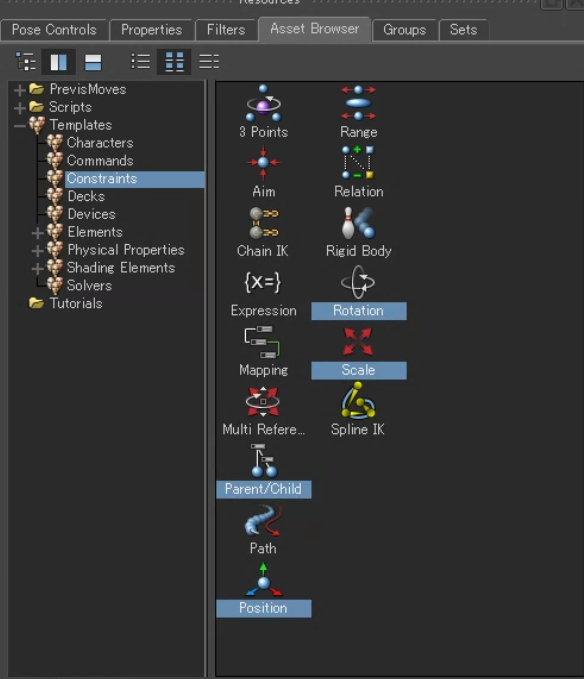Click the Scale label text
The image size is (584, 679).
[x=358, y=370]
